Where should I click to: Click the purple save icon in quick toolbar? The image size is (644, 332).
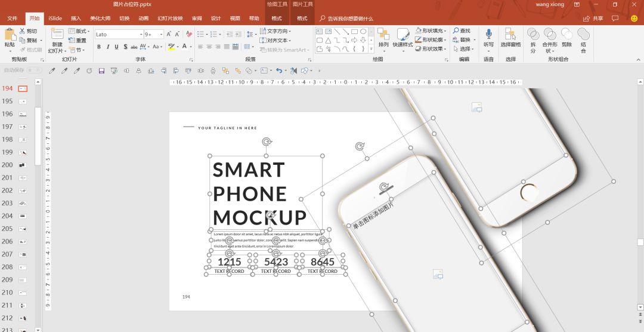tap(101, 71)
